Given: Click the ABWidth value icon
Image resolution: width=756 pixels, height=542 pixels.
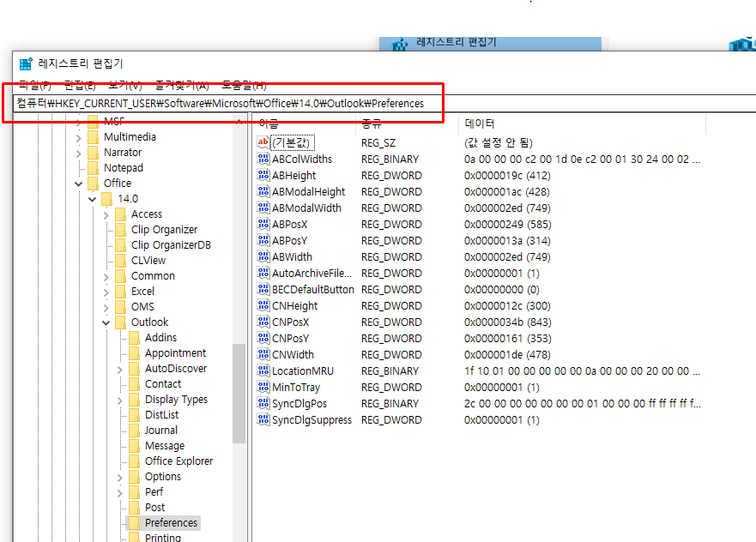Looking at the screenshot, I should point(263,256).
